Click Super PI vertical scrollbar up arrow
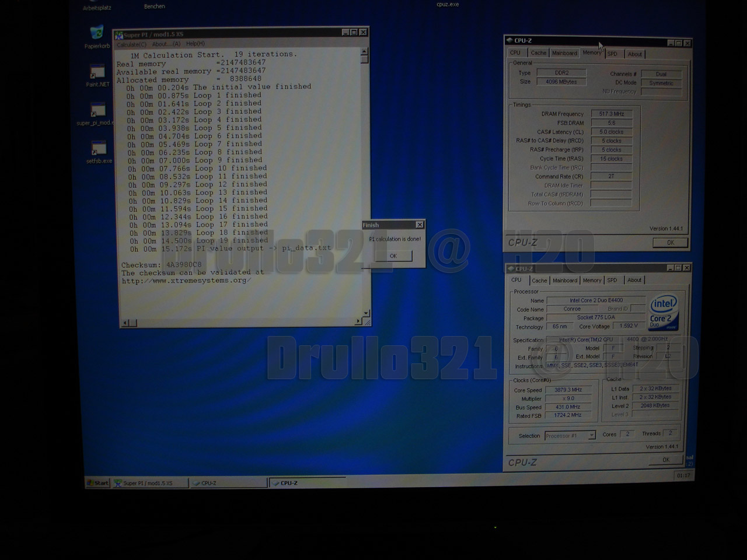Image resolution: width=747 pixels, height=560 pixels. [x=364, y=51]
